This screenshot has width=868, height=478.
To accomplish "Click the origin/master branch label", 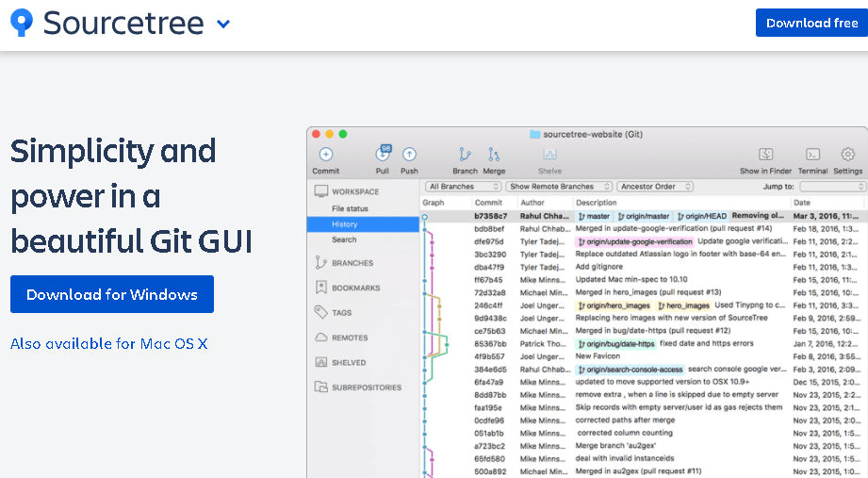I will (644, 216).
